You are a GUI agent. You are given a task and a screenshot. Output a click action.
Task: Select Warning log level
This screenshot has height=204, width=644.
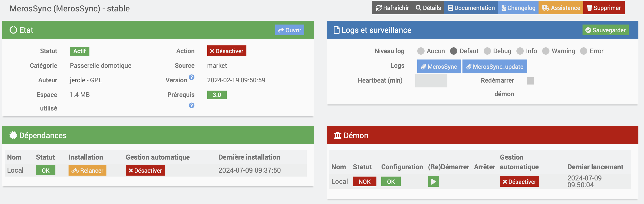click(546, 51)
